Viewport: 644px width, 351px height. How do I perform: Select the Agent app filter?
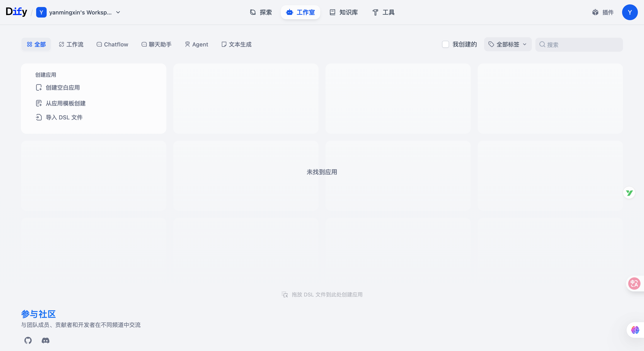[x=196, y=44]
